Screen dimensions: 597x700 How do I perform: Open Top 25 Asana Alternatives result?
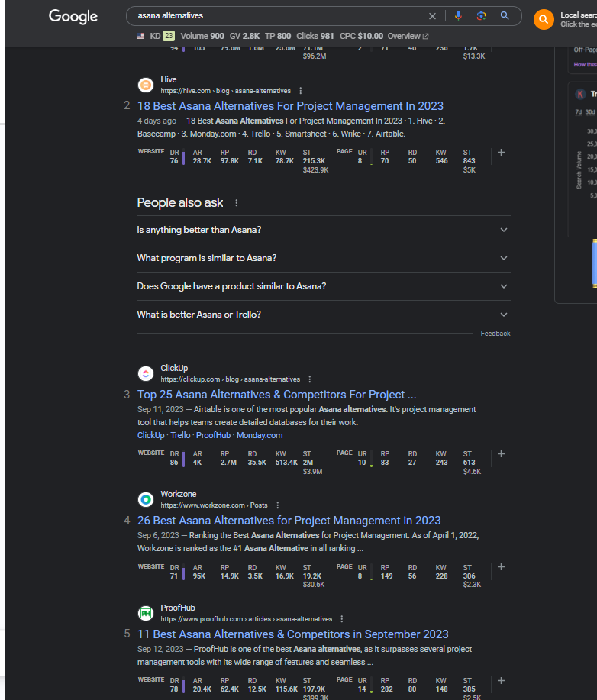tap(276, 395)
